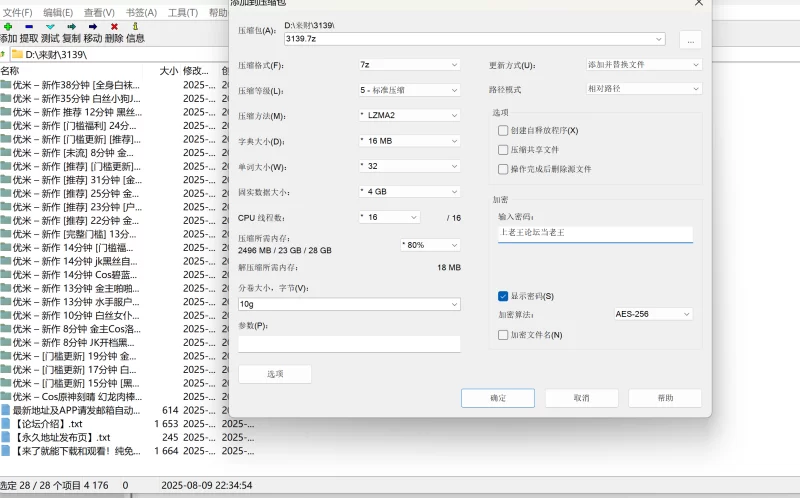The width and height of the screenshot is (800, 498).
Task: Open memory usage dropdown showing 80%
Action: 431,245
